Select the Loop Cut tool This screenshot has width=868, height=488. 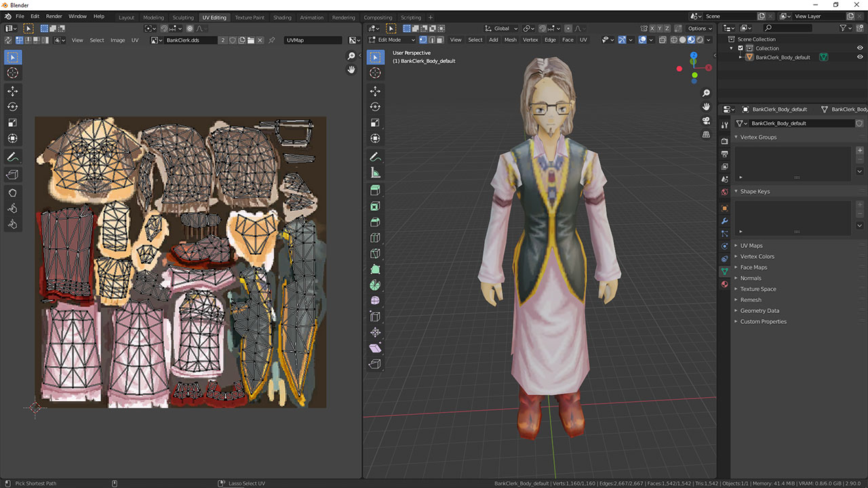pyautogui.click(x=375, y=238)
